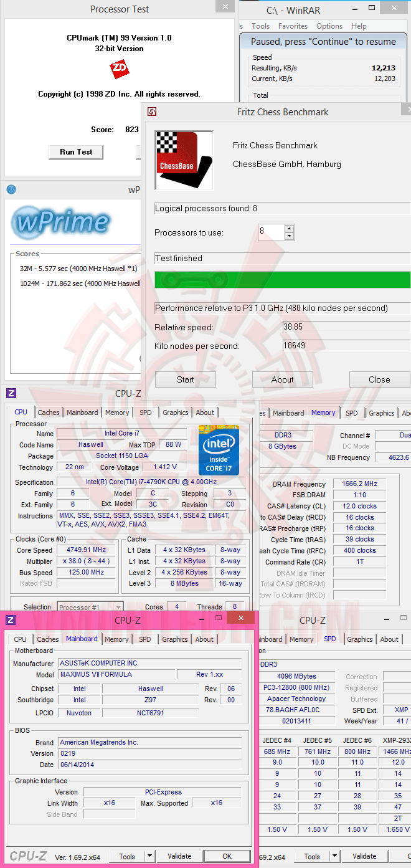The width and height of the screenshot is (411, 868).
Task: Click WinRAR Resulting speed value 12,213
Action: [x=384, y=68]
